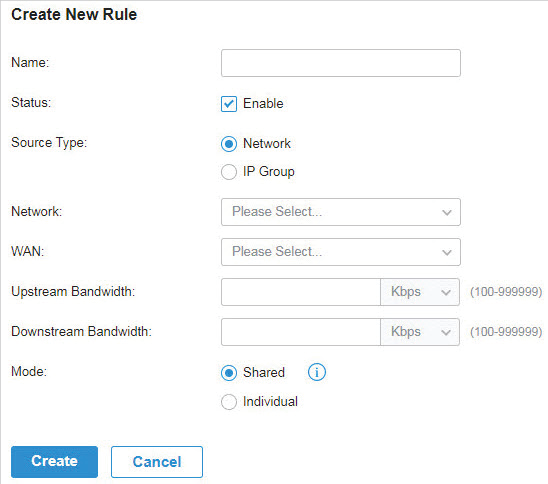Screen dimensions: 548x484
Task: Click the Create button
Action: [x=55, y=462]
